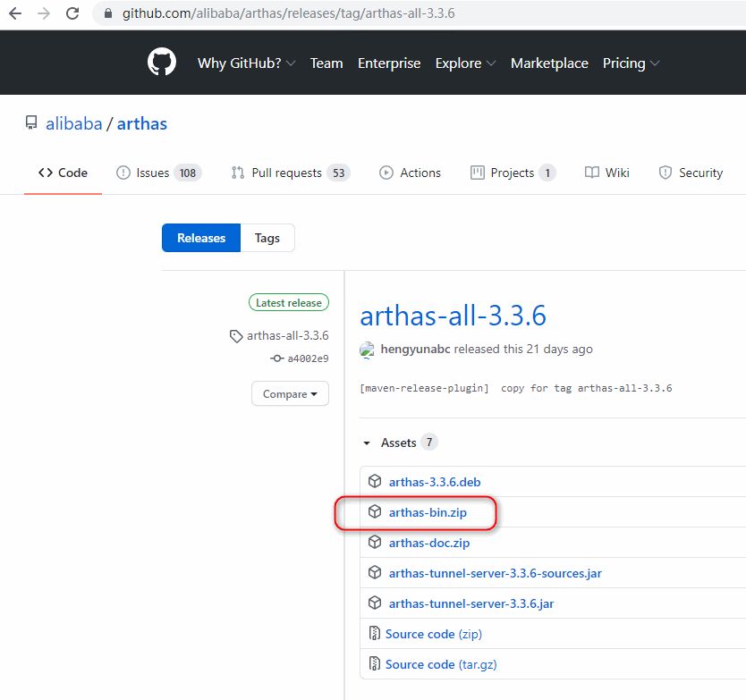Image resolution: width=746 pixels, height=700 pixels.
Task: Open the Pricing dropdown menu
Action: click(631, 63)
